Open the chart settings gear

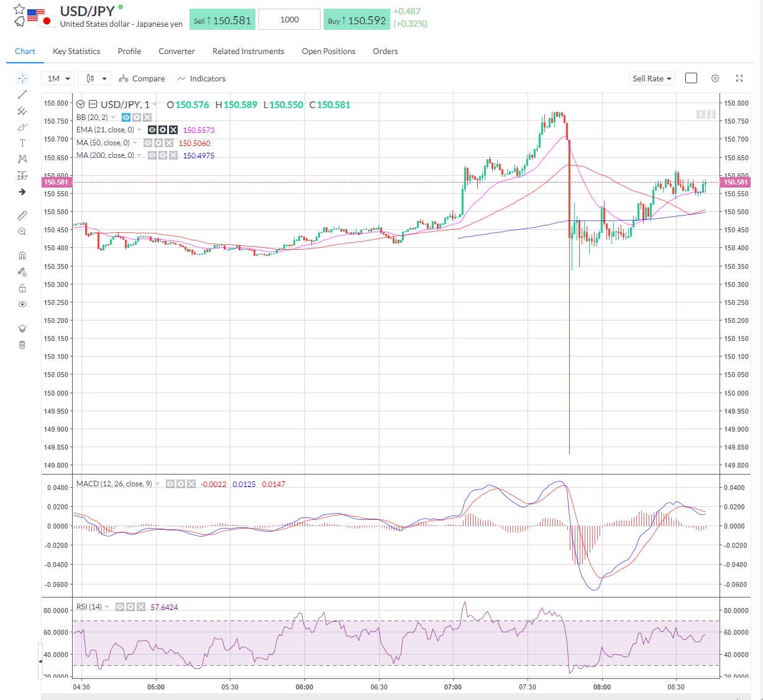coord(715,78)
